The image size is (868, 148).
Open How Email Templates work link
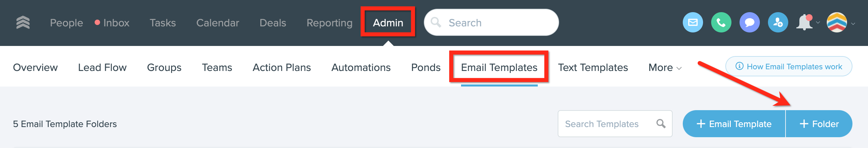pos(789,67)
